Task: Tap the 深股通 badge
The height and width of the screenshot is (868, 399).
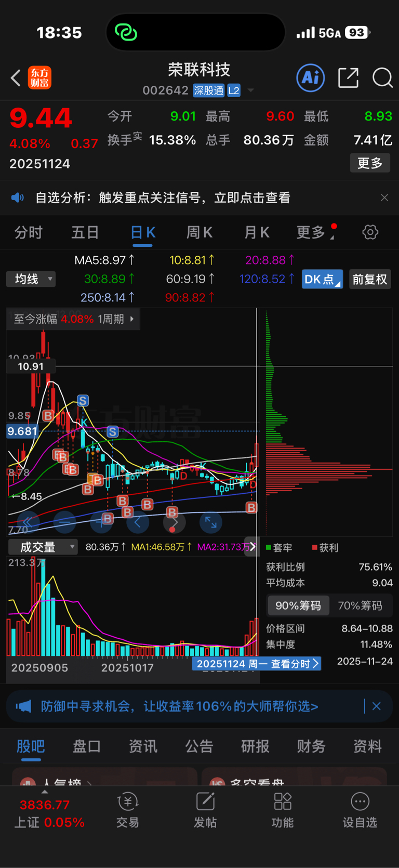Action: coord(209,90)
